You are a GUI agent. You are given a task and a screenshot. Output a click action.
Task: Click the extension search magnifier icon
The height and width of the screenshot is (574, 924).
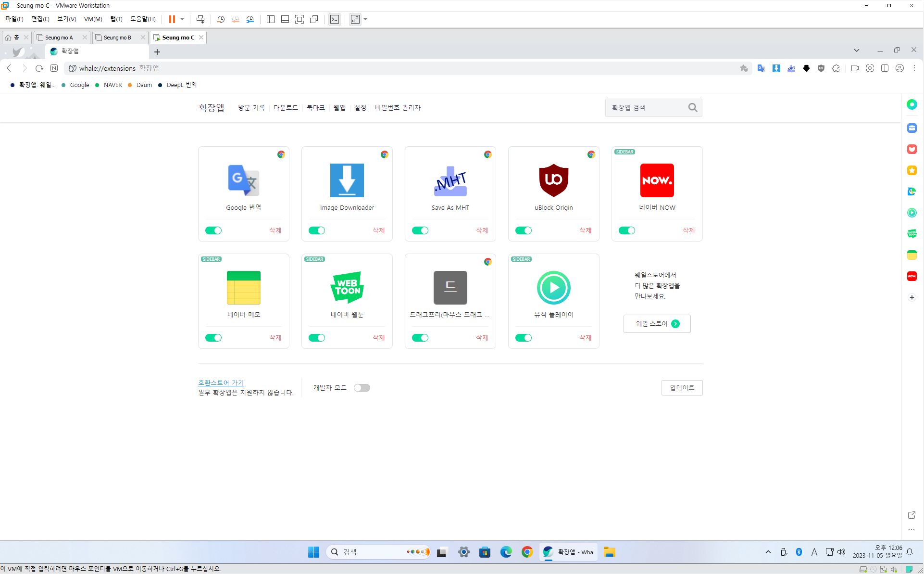692,108
